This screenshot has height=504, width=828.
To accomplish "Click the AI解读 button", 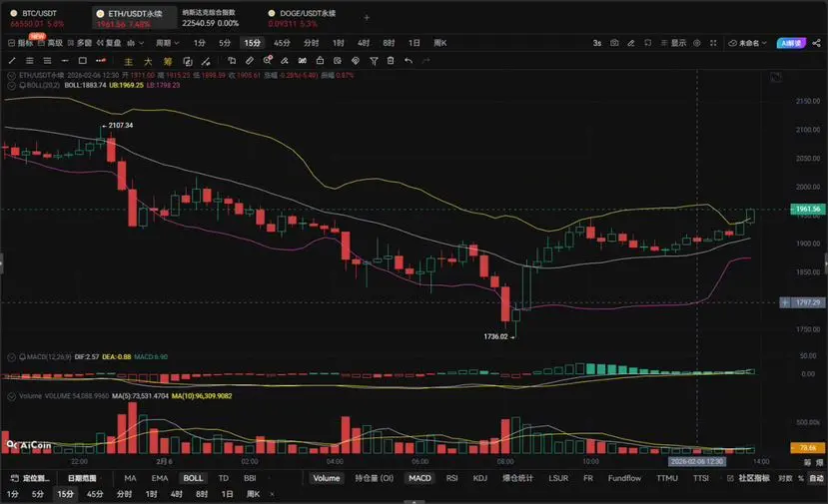I will coord(792,43).
